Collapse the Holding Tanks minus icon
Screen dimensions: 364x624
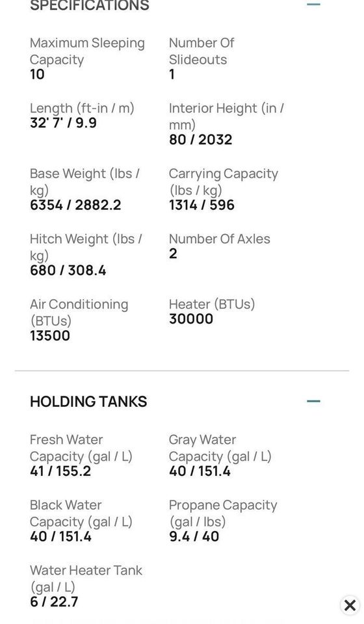[x=313, y=401]
